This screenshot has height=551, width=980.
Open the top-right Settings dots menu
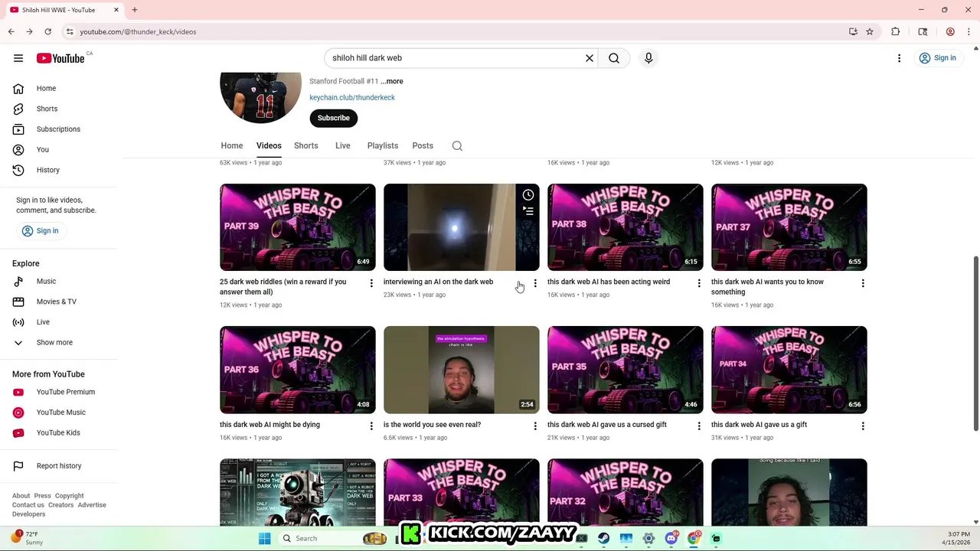899,58
